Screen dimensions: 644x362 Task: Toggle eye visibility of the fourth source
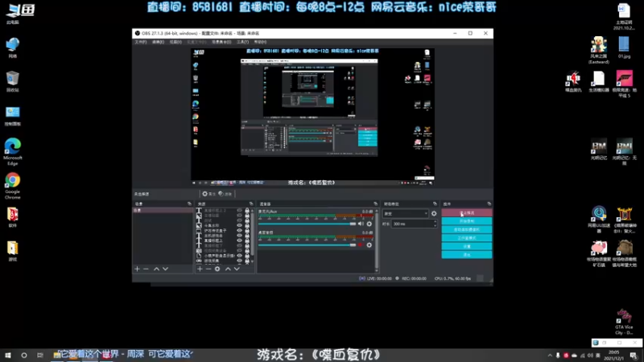click(239, 226)
